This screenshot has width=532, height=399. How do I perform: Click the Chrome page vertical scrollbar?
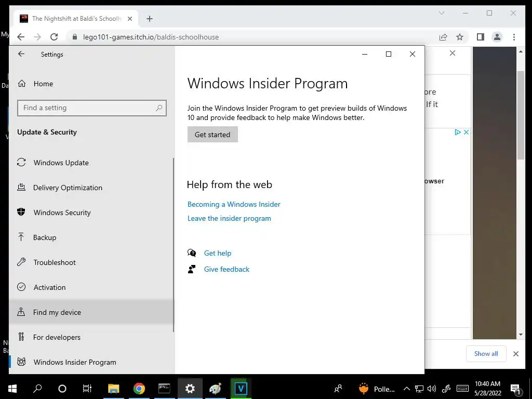pos(521,115)
